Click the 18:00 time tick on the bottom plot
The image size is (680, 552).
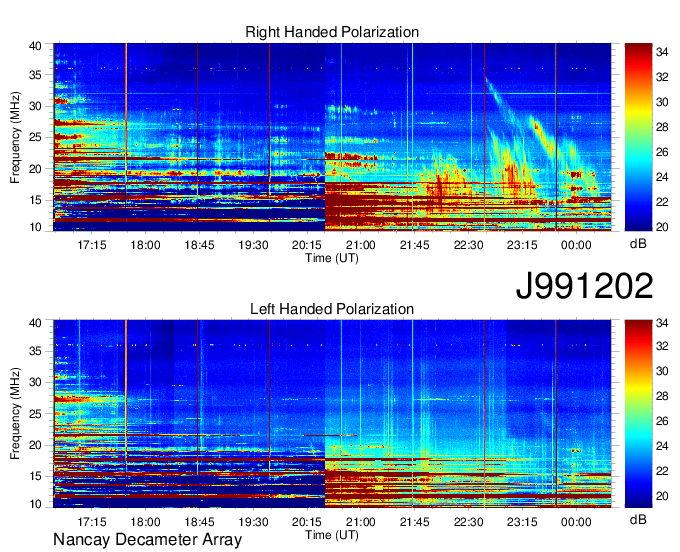tap(146, 522)
